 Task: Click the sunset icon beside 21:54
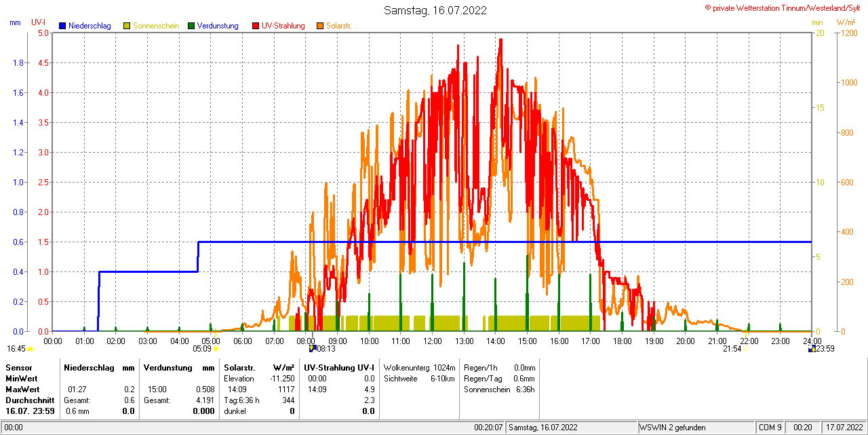click(746, 349)
